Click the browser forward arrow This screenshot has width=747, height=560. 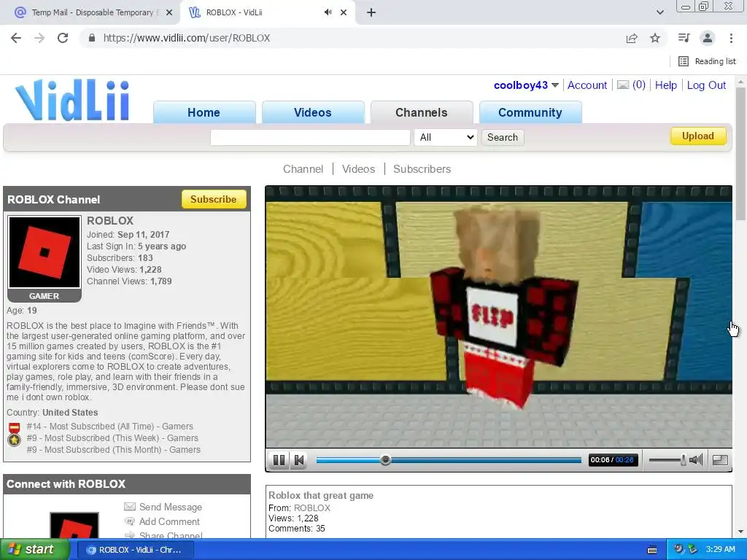pos(39,38)
